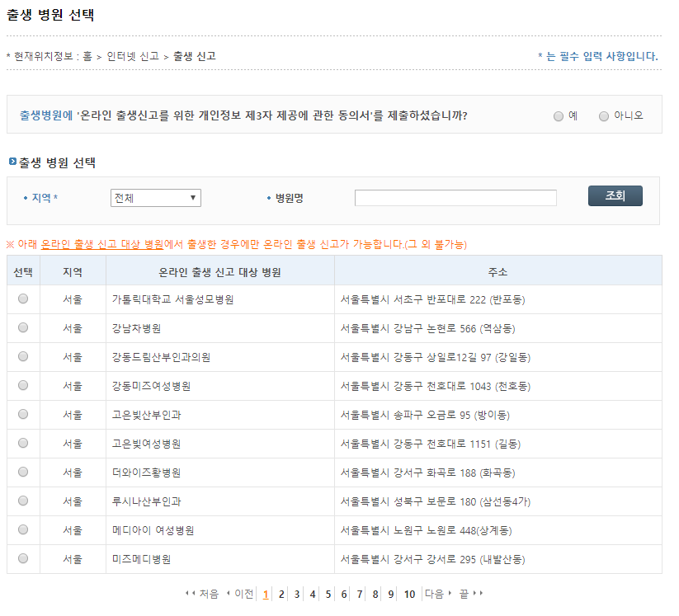Select radio for 강동미즈여성병원
Image resolution: width=679 pixels, height=616 pixels.
point(23,385)
